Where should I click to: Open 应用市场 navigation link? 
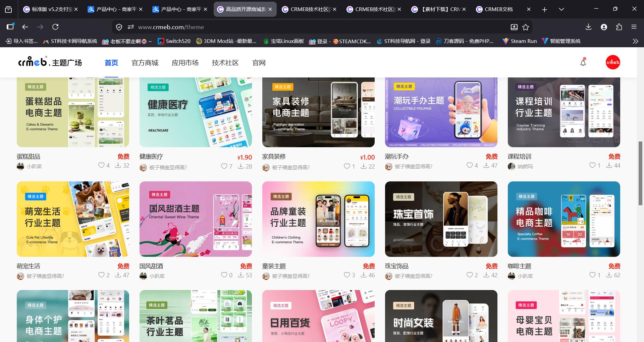[x=185, y=63]
